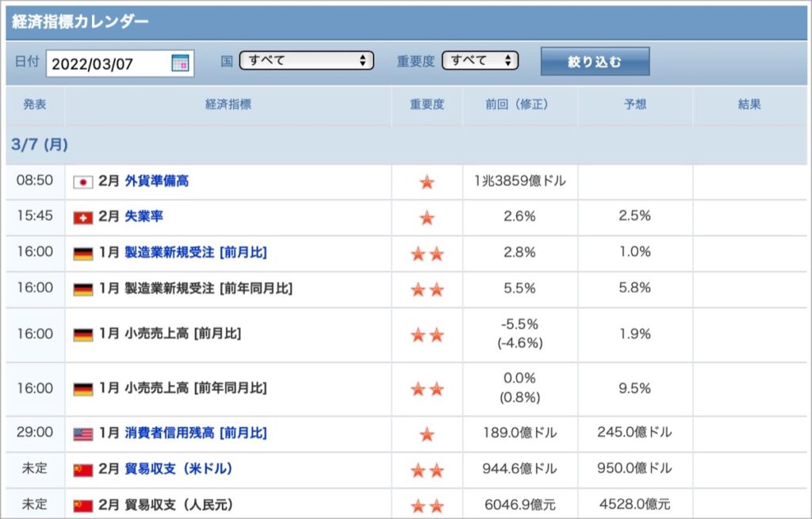The height and width of the screenshot is (519, 812).
Task: Click the date field showing 2022/03/07
Action: [x=120, y=63]
